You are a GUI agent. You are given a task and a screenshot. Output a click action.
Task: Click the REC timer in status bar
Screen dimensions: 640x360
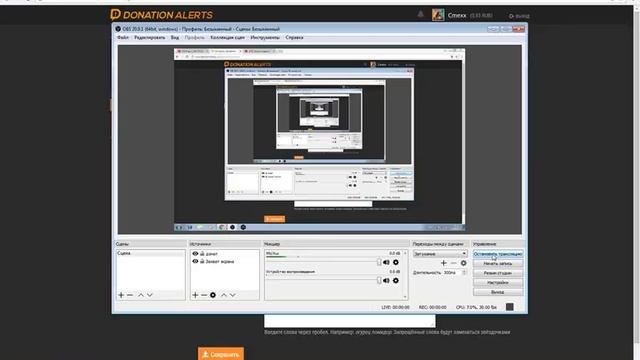tap(432, 307)
